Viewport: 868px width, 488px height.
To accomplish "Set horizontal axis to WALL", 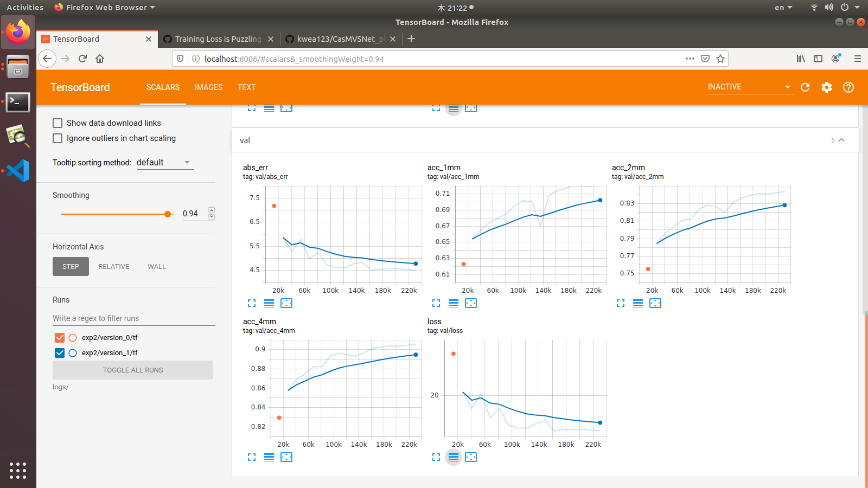I will (x=157, y=267).
